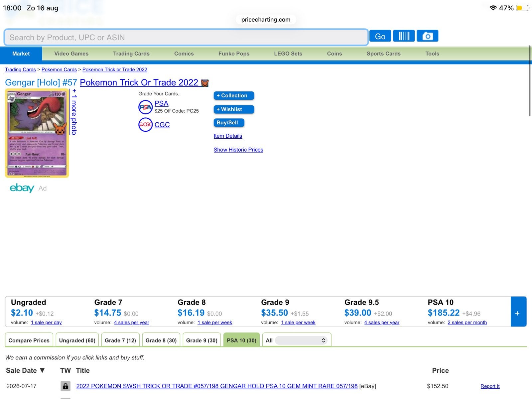Open Grade 9 volume 1 sale per week
The image size is (532, 399).
[x=298, y=323]
